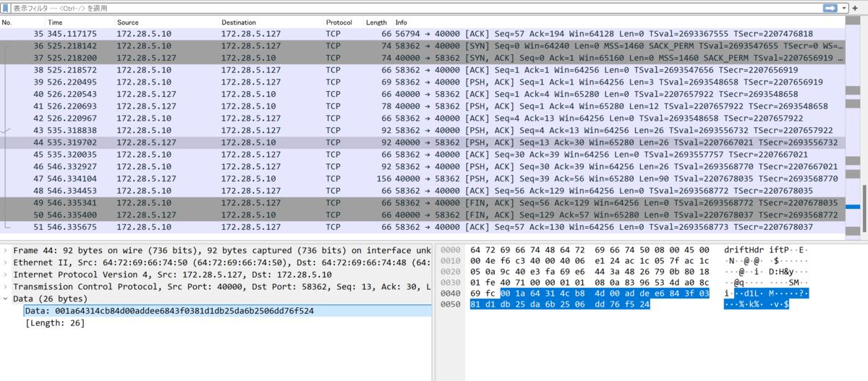Sort packets by the Source column header
The image size is (868, 381).
(166, 22)
